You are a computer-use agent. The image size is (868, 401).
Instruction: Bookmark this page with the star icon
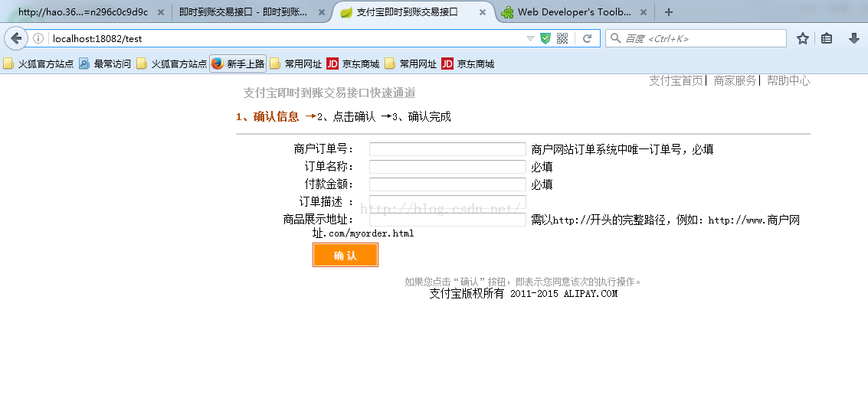[x=802, y=38]
